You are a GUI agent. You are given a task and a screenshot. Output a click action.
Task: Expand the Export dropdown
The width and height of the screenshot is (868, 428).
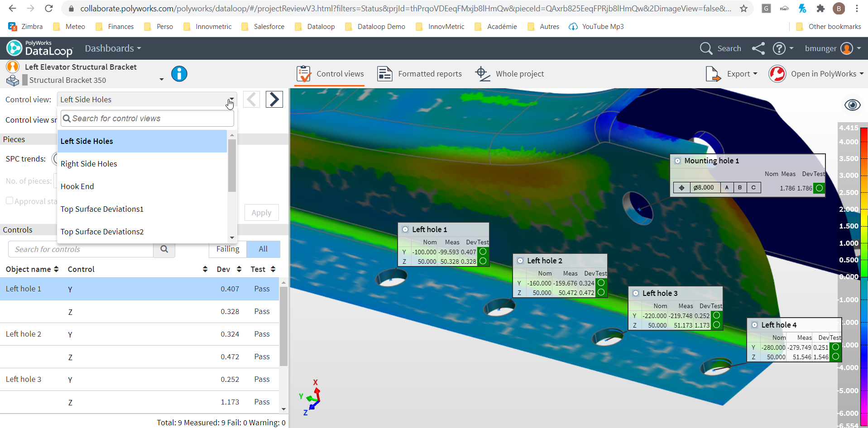pos(755,74)
